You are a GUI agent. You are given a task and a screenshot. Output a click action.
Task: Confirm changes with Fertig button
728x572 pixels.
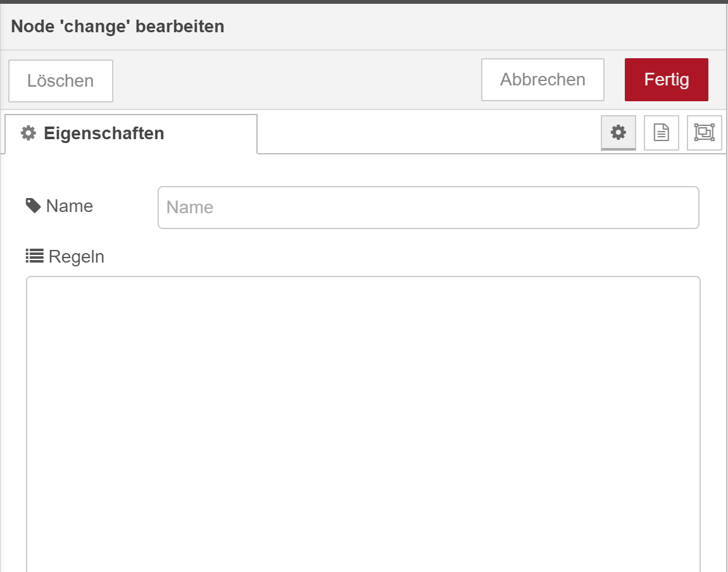click(x=666, y=80)
